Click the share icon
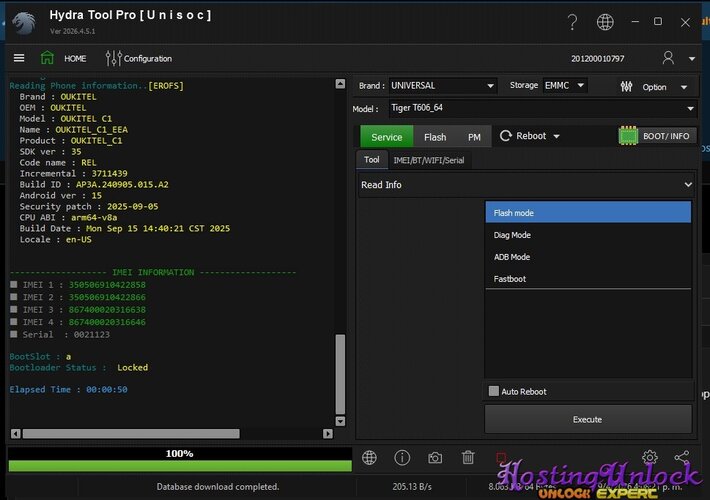This screenshot has width=710, height=500. point(682,457)
